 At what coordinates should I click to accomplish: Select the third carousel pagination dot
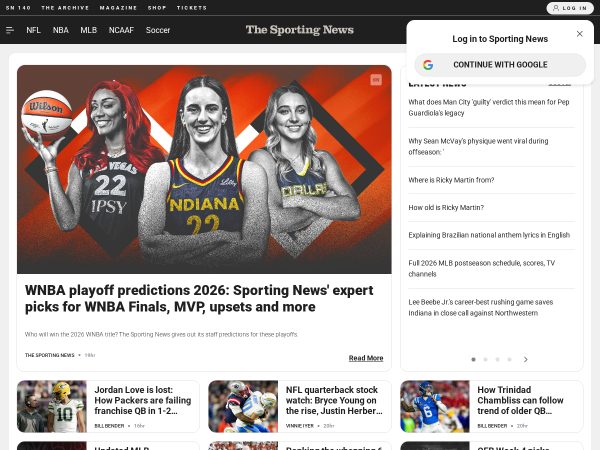tap(497, 359)
